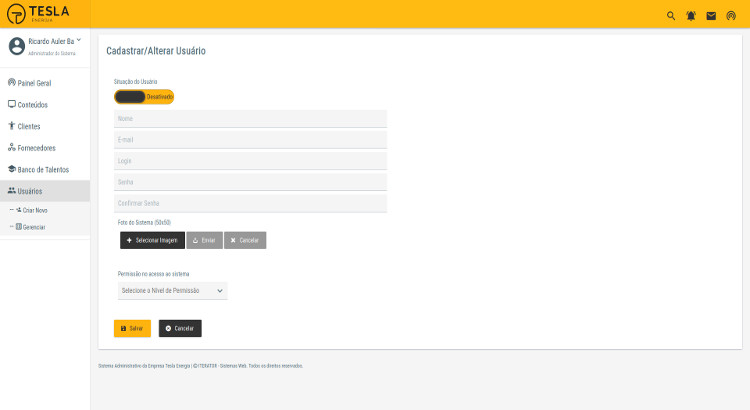
Task: Focus the Confirmar Senha input field
Action: (250, 203)
